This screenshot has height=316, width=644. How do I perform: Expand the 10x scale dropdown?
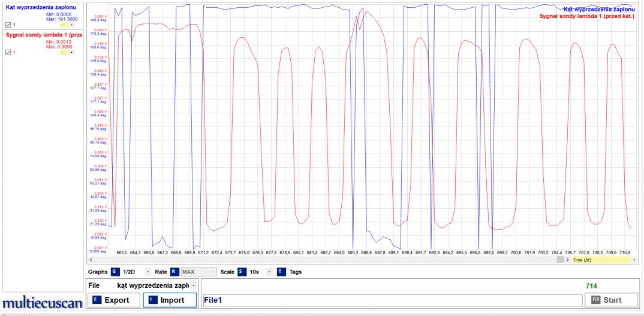click(268, 272)
